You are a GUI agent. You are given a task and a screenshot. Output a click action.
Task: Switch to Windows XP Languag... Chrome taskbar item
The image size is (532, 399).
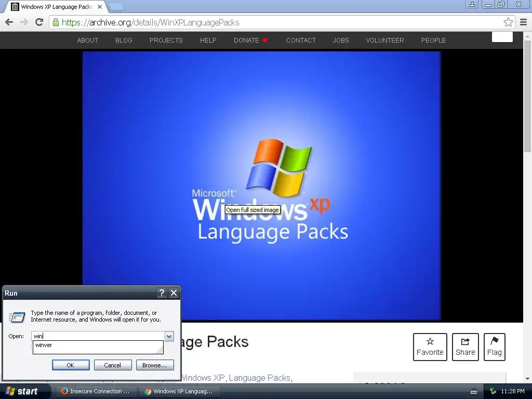tap(179, 391)
